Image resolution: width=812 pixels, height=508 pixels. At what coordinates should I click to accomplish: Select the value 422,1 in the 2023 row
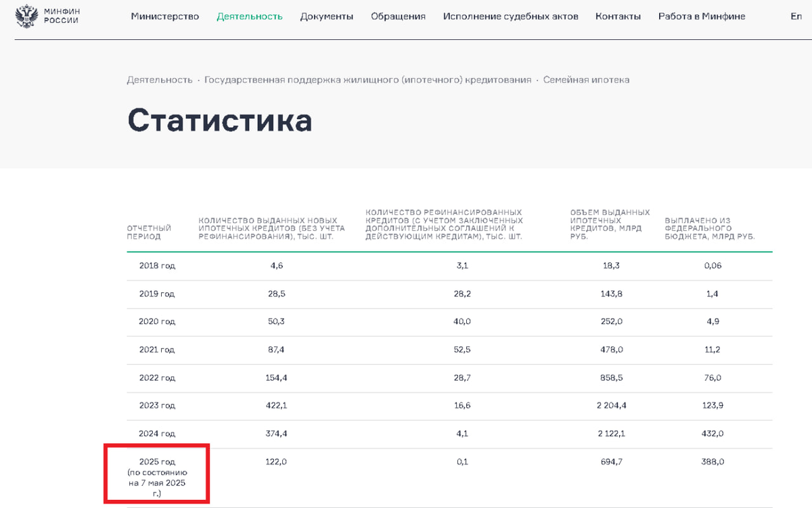point(277,405)
